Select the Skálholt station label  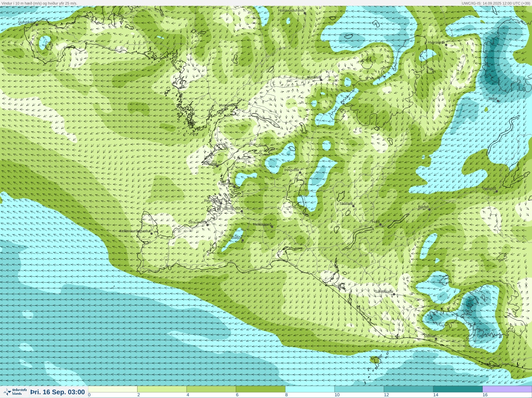(x=346, y=204)
